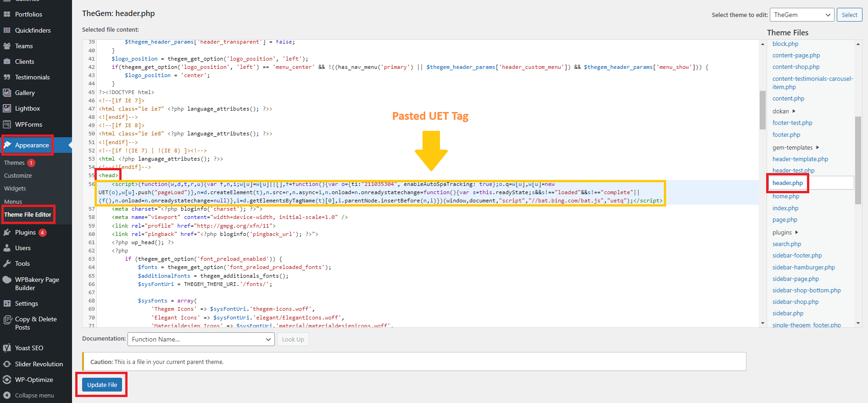Image resolution: width=868 pixels, height=403 pixels.
Task: Click the Slider Revolution refresh icon
Action: click(x=7, y=364)
